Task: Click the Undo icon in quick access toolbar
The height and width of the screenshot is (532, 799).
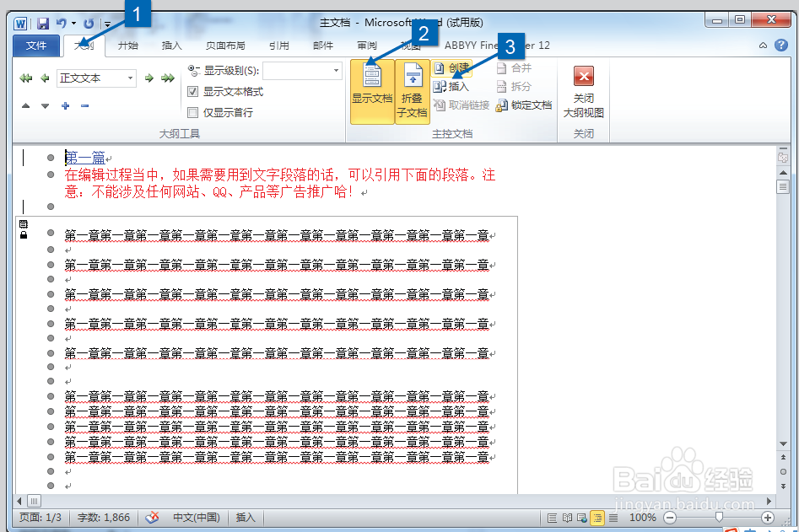Action: (61, 23)
